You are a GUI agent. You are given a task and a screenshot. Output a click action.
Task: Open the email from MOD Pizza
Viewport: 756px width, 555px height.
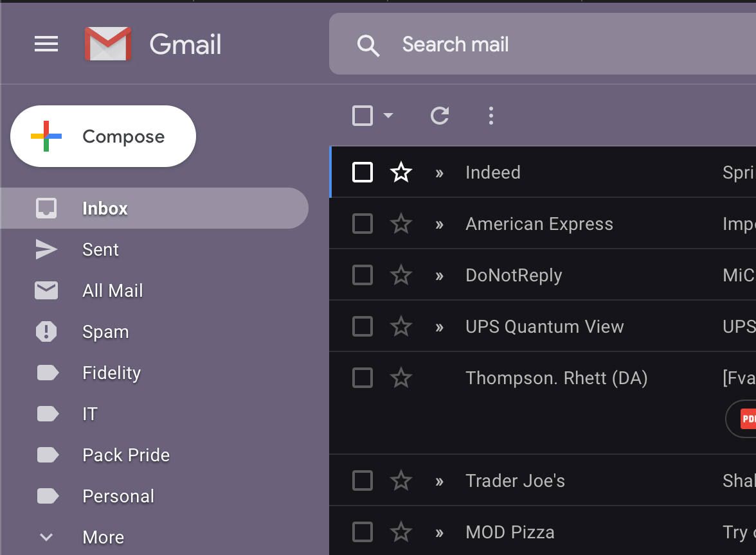543,531
